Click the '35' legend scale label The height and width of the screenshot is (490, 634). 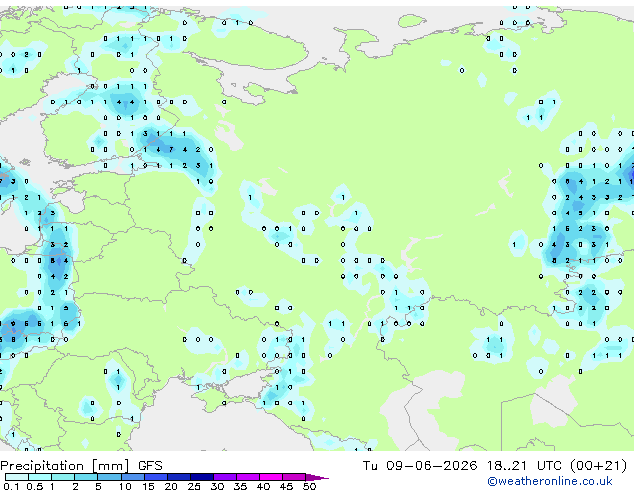(x=240, y=486)
